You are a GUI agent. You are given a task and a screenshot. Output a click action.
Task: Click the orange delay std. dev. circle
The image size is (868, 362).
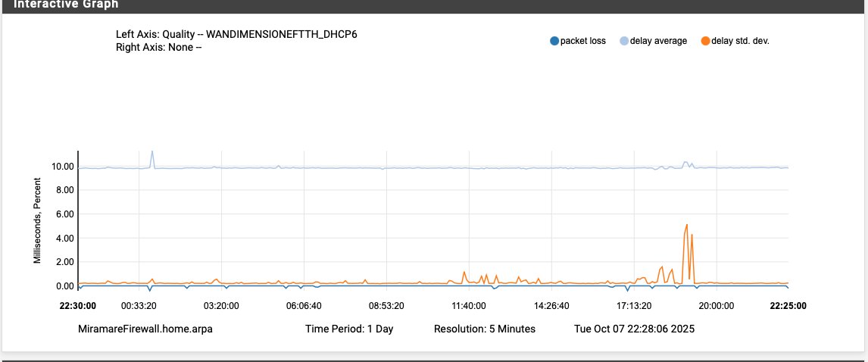click(704, 41)
